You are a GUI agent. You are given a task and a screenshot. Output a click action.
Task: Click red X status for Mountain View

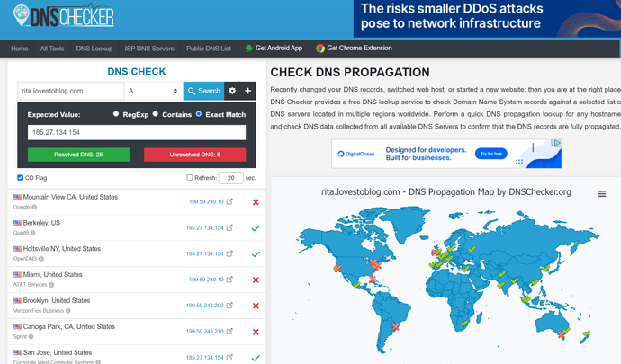(256, 202)
